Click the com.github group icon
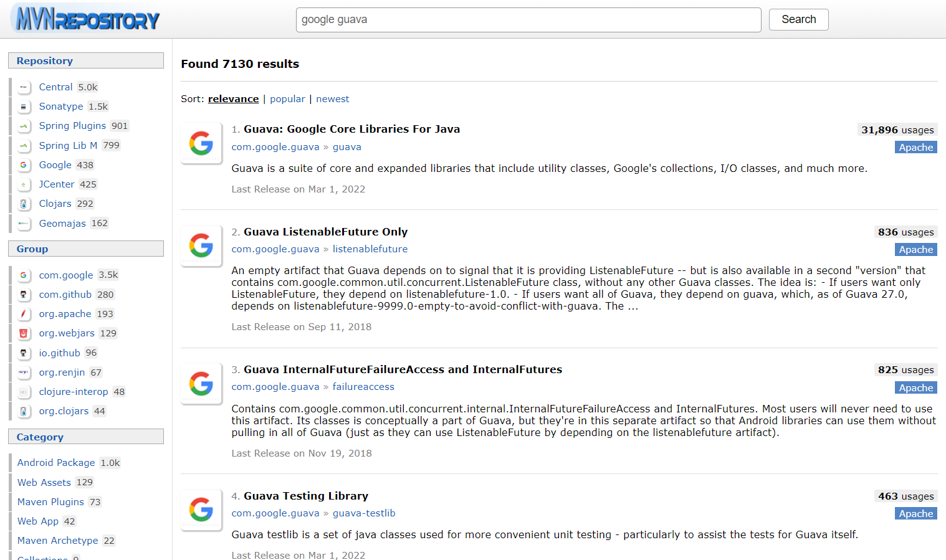The image size is (946, 560). pos(24,295)
